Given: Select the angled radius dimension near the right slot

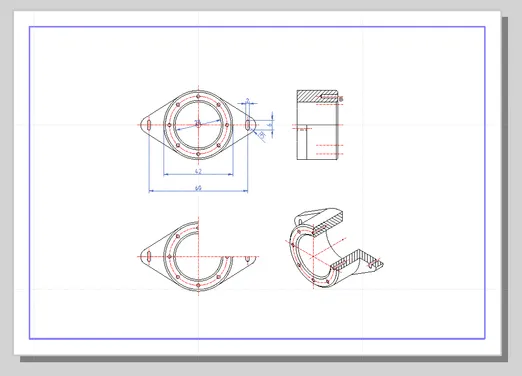Looking at the screenshot, I should (262, 135).
